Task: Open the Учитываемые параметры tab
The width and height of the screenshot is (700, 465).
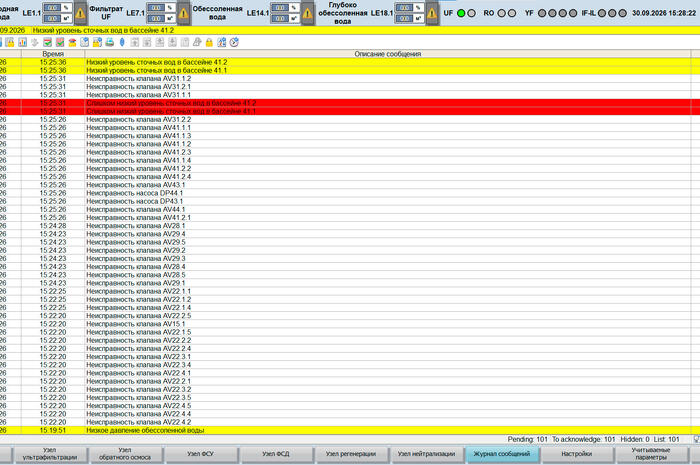Action: click(x=651, y=454)
